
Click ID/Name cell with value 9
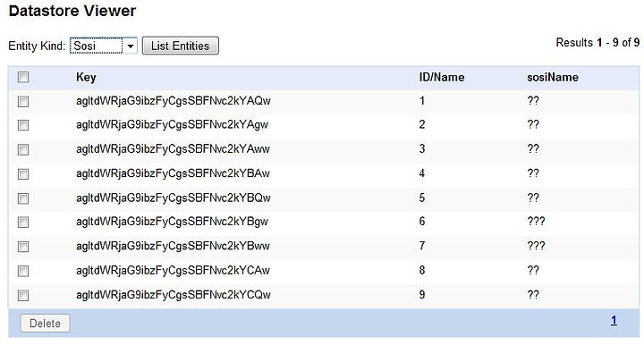pyautogui.click(x=422, y=295)
